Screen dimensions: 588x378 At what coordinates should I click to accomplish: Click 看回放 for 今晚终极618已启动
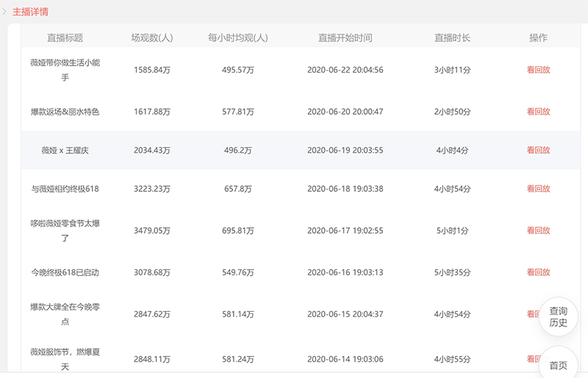point(538,272)
